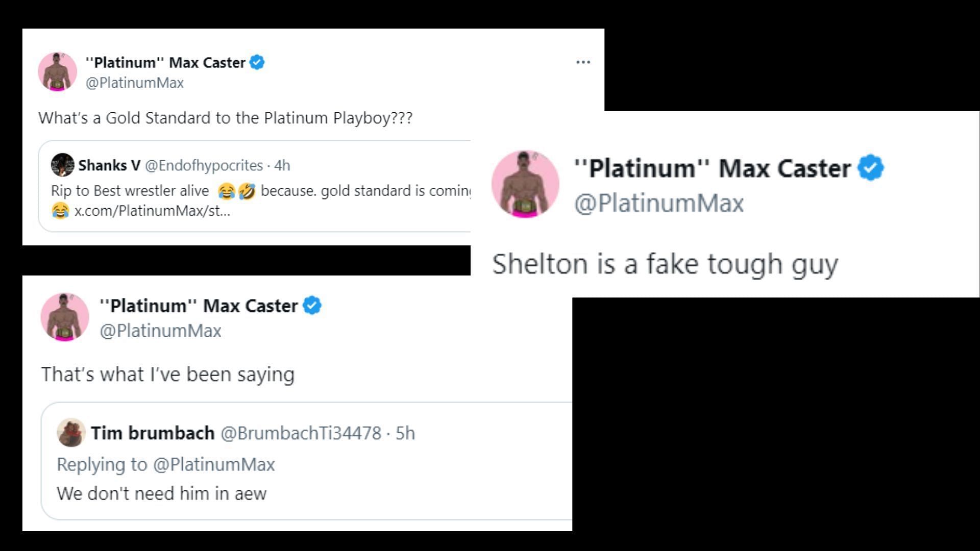Image resolution: width=980 pixels, height=551 pixels.
Task: Click @PlatinumMax in the "Replying to" line
Action: (214, 464)
